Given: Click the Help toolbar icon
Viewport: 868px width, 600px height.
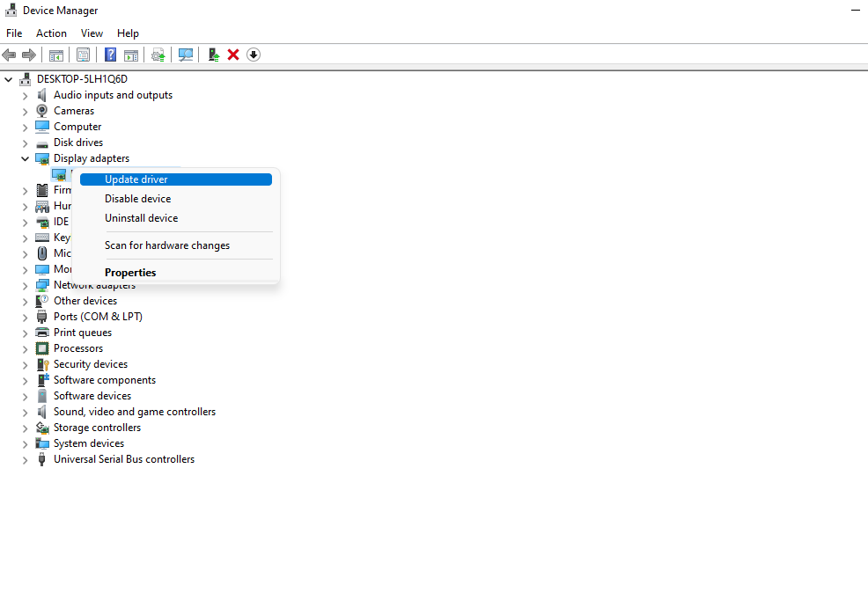Looking at the screenshot, I should 110,55.
